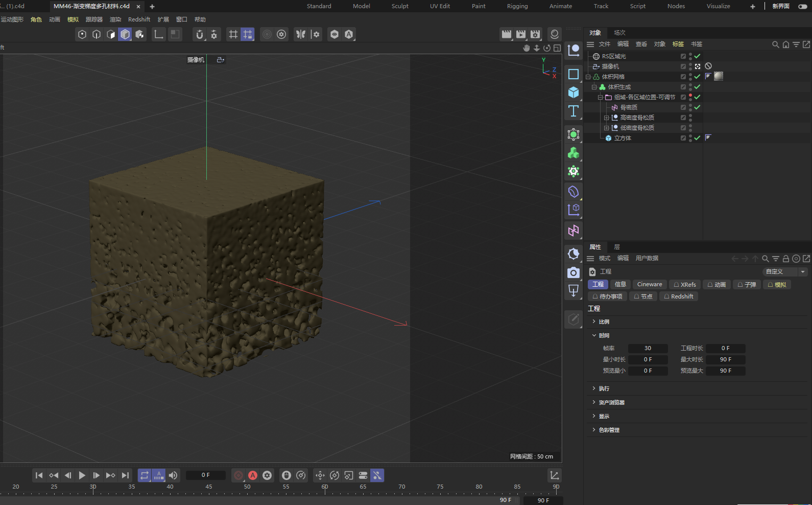Expand the 高密度骨松质 node

[606, 118]
